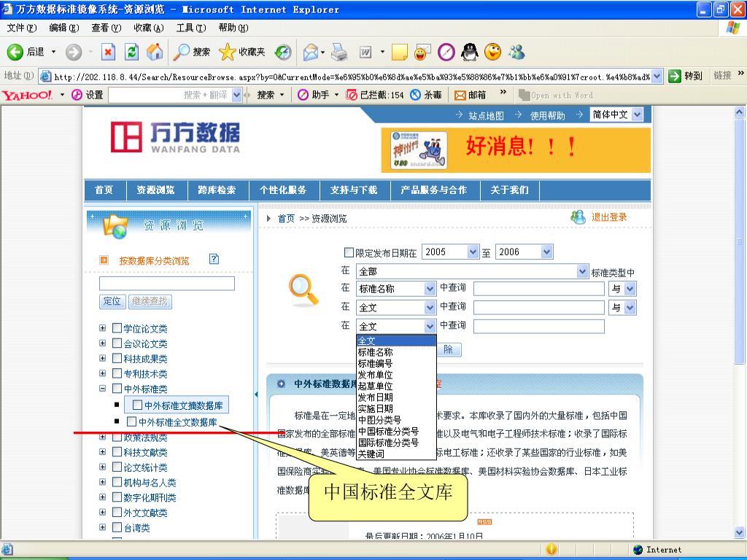The width and height of the screenshot is (747, 560).
Task: Switch to the 资源浏览 nav tab
Action: 156,190
